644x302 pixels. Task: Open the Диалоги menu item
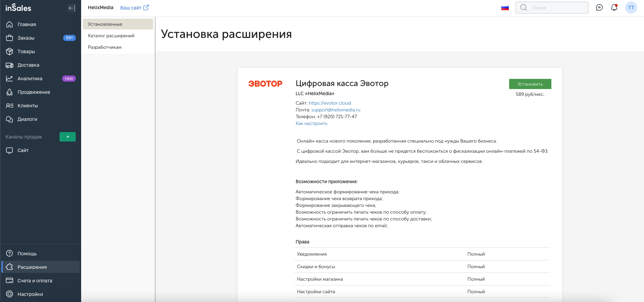[x=41, y=119]
